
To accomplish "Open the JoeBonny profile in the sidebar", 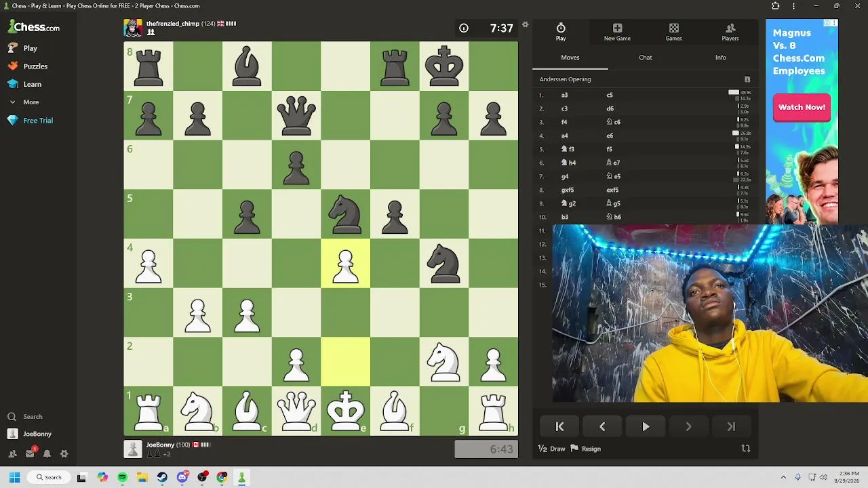I will coord(30,434).
